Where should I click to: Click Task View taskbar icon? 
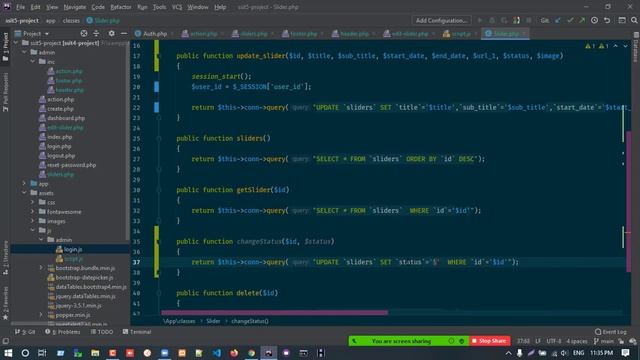click(42, 353)
